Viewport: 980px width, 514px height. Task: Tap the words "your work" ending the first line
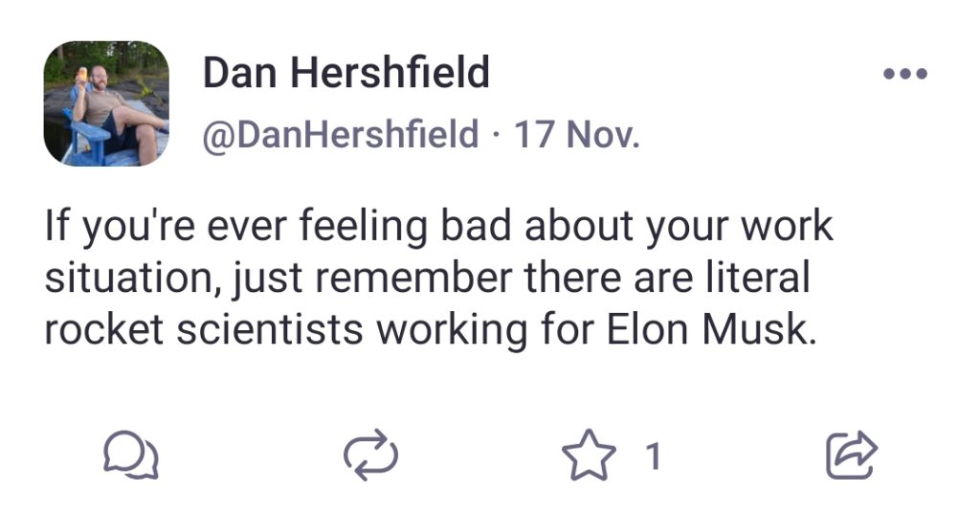point(740,228)
